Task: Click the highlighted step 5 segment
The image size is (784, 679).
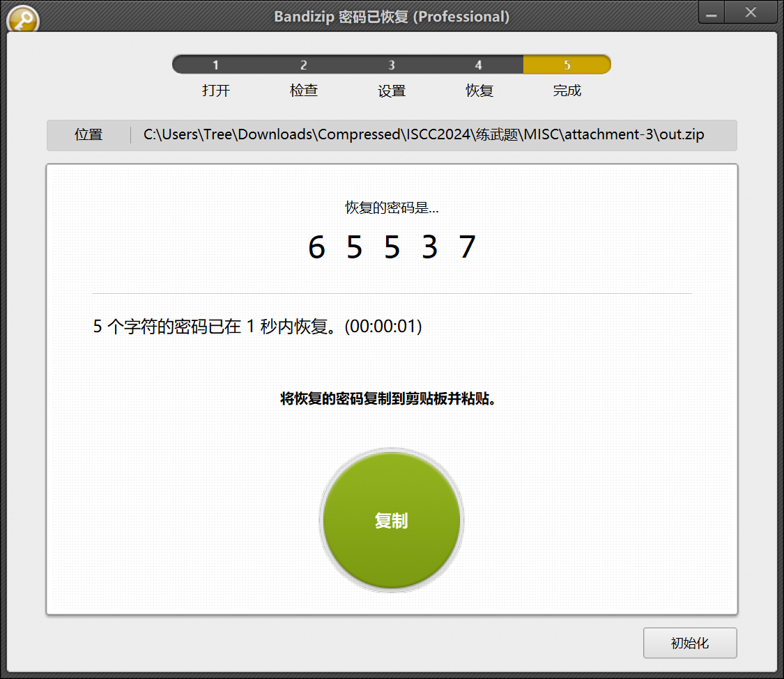Action: 567,65
